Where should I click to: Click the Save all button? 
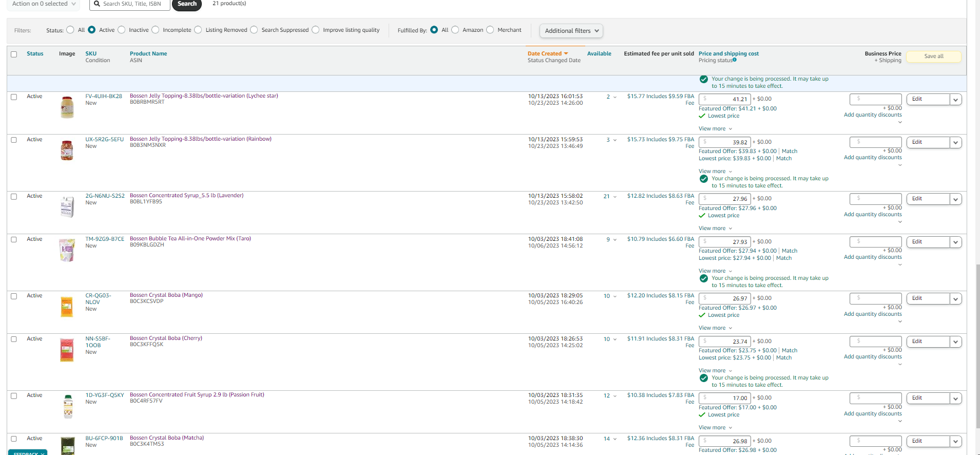pyautogui.click(x=934, y=56)
